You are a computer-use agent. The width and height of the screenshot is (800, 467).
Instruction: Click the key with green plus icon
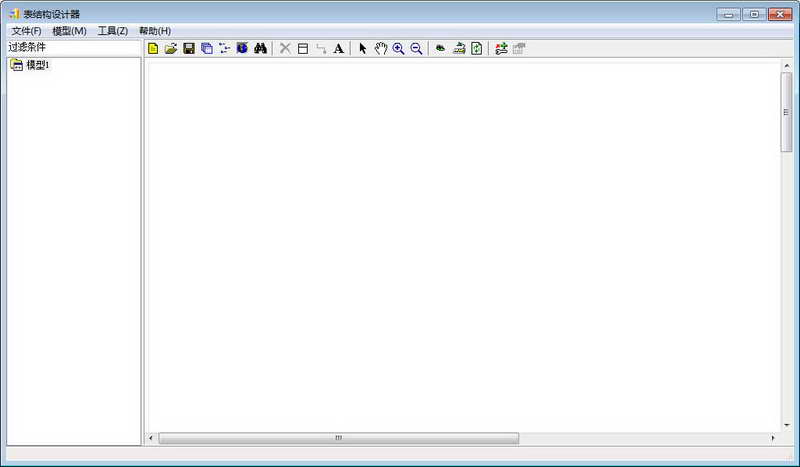501,48
